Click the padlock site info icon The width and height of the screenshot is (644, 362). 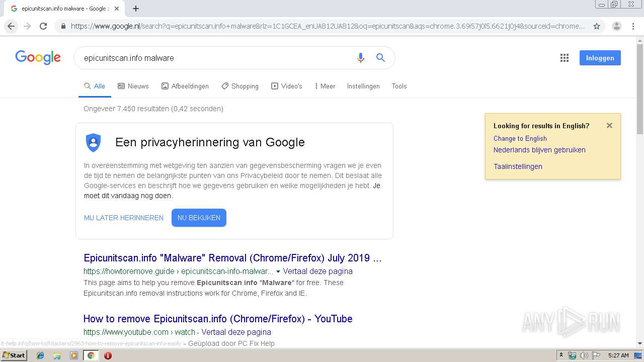(63, 26)
